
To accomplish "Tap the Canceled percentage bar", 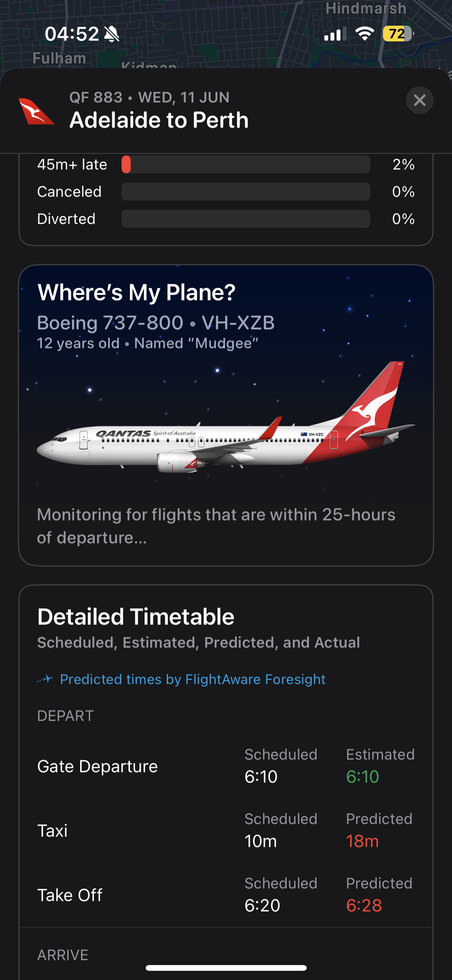I will click(245, 192).
